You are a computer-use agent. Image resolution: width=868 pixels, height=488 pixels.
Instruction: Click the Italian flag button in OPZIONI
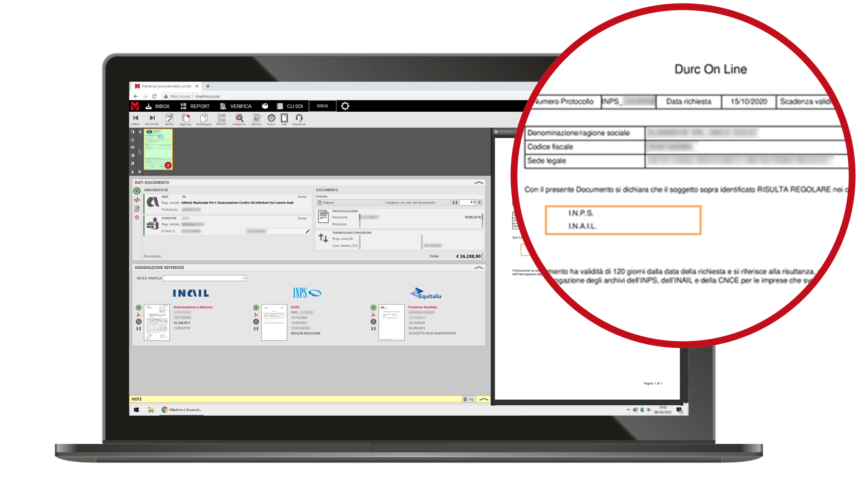coord(455,203)
